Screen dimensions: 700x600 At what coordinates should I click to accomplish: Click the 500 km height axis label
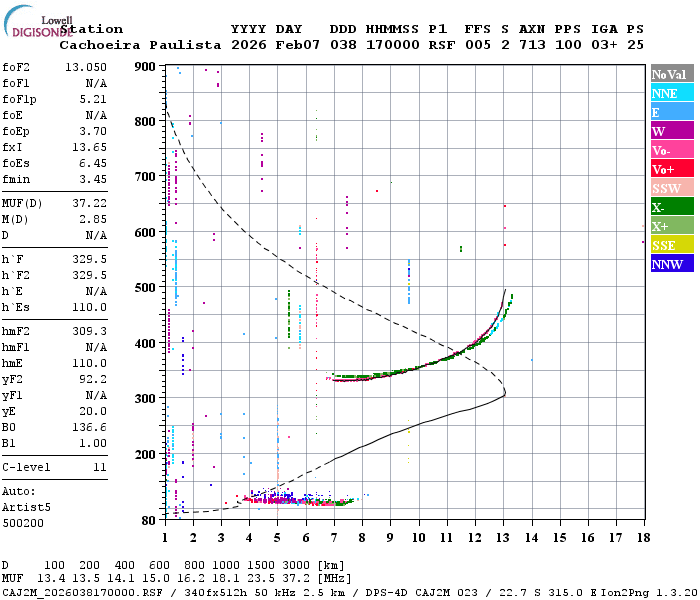[145, 288]
